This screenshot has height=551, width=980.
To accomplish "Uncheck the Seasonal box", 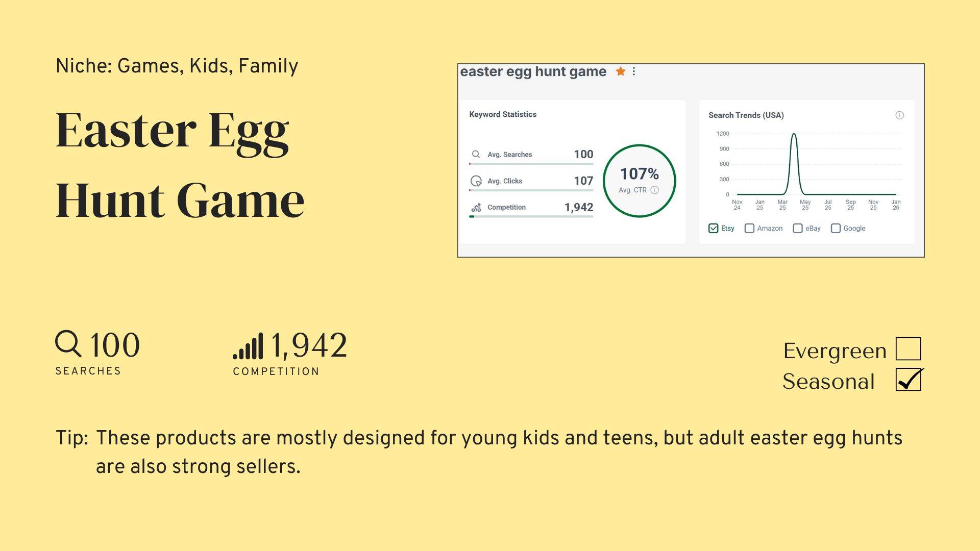I will [x=908, y=380].
